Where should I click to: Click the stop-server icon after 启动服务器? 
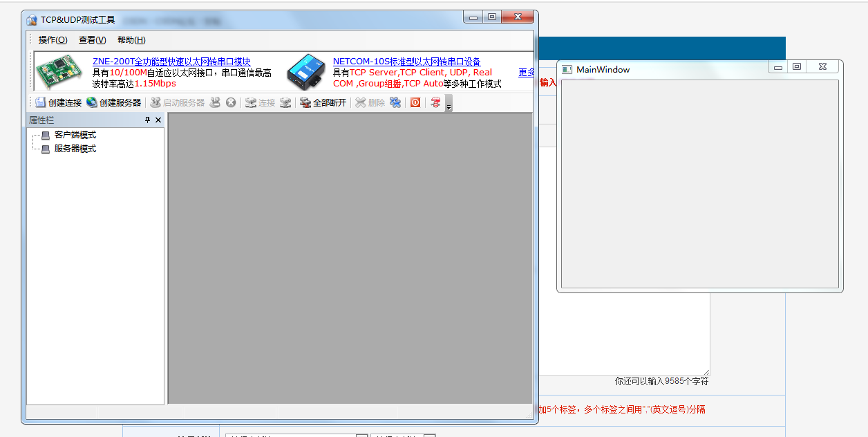215,102
